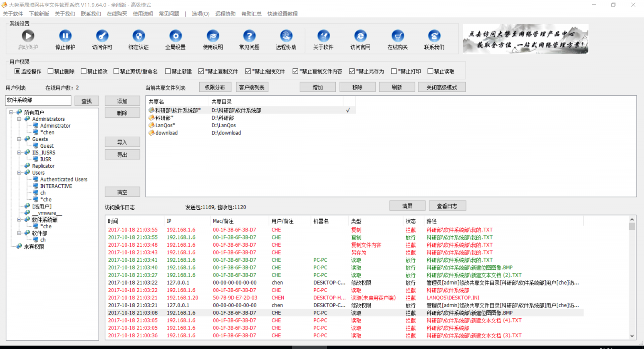Select the [域用户] group icon
Screen dimensions: 644x349
(x=27, y=206)
